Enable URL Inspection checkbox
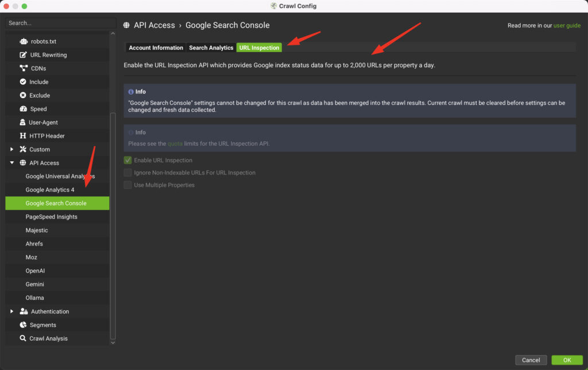 [127, 160]
